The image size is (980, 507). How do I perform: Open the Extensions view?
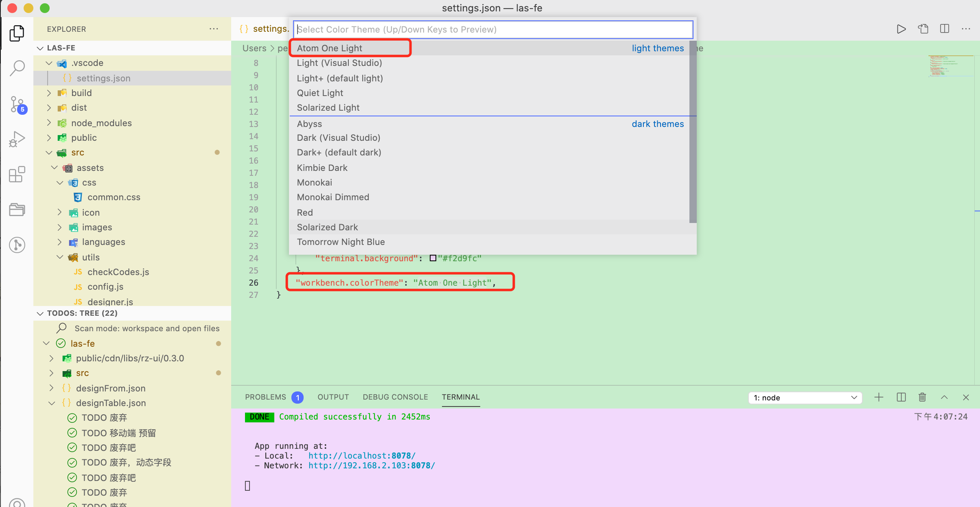(17, 174)
